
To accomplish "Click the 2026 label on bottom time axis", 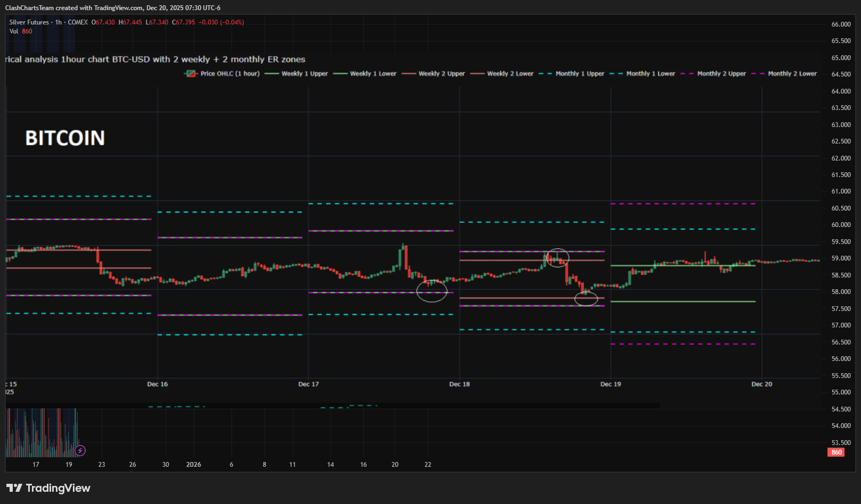I will [194, 465].
